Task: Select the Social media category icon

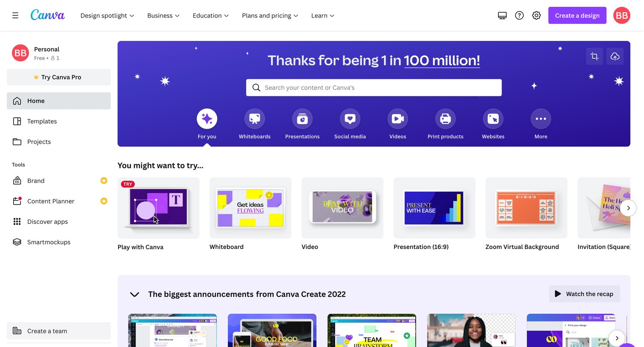Action: click(x=350, y=119)
